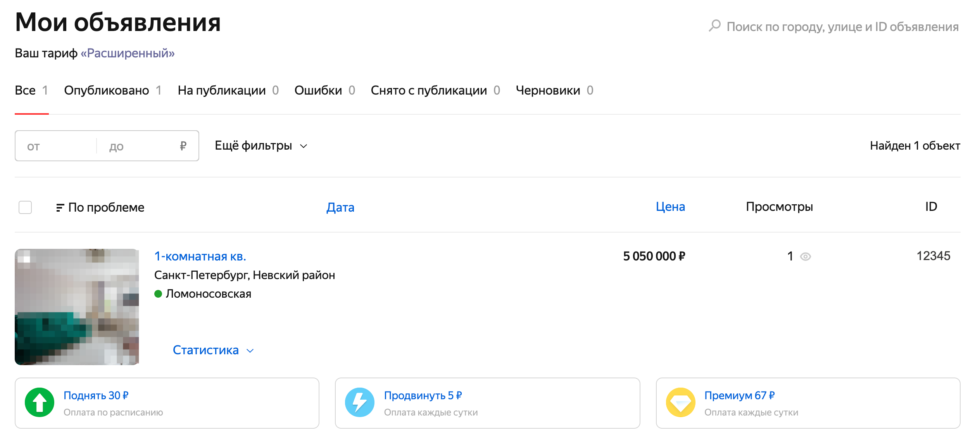Open the '1-комнатная кв.' listing link

pos(200,256)
